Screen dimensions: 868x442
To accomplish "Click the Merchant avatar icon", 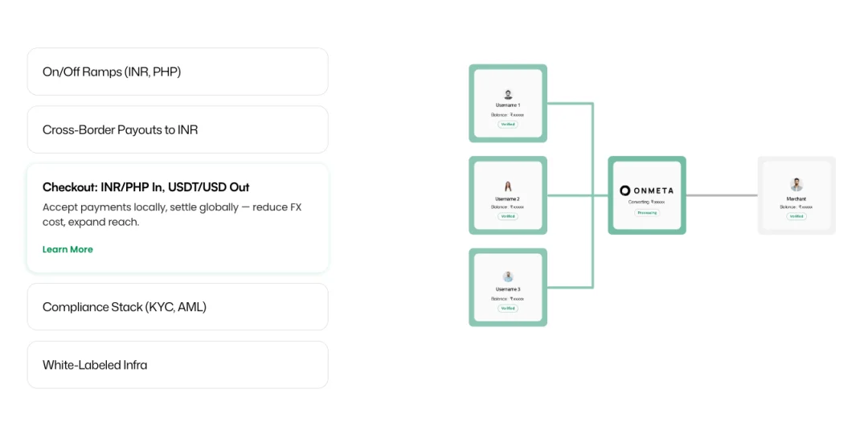I will (796, 185).
